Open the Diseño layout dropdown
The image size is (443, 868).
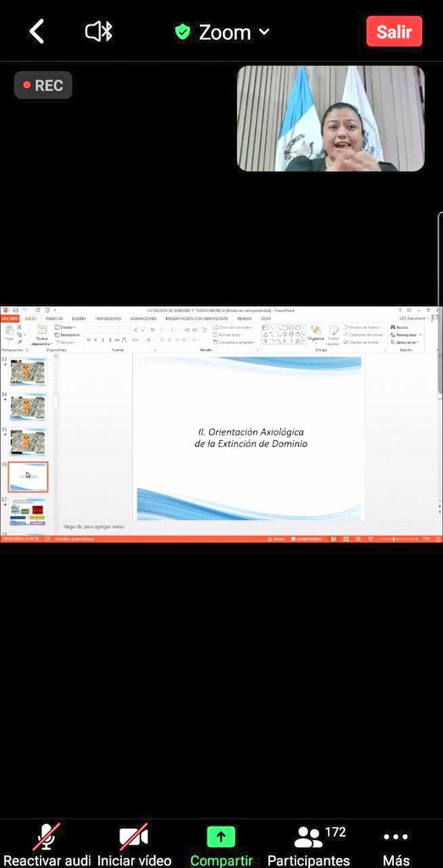[65, 327]
